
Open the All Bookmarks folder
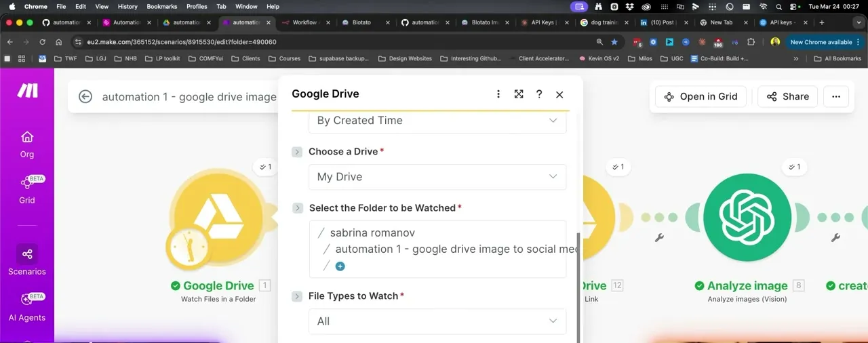(837, 58)
